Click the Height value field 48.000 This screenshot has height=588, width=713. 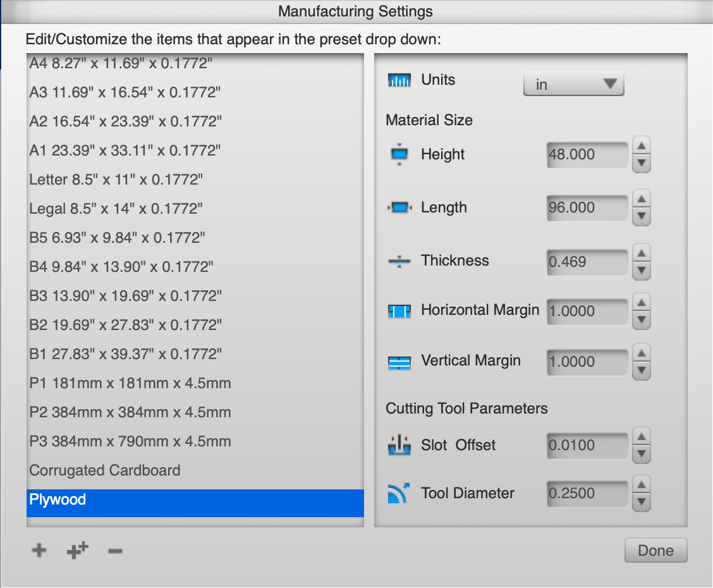(x=587, y=155)
